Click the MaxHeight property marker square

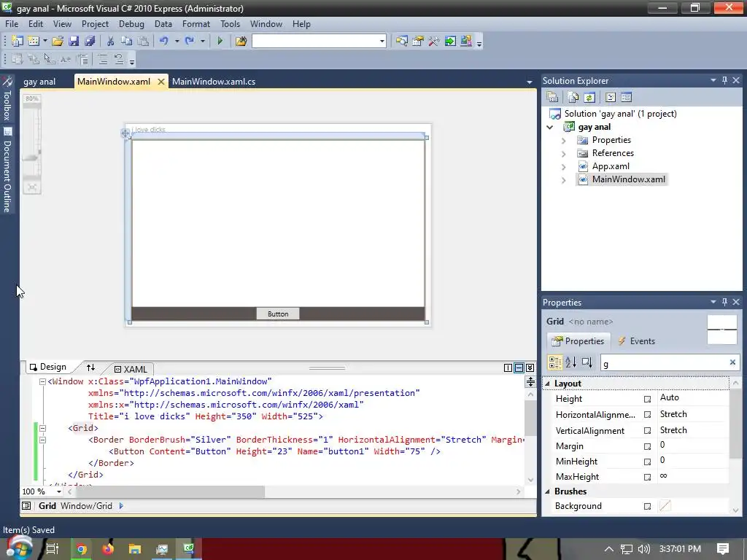(648, 477)
